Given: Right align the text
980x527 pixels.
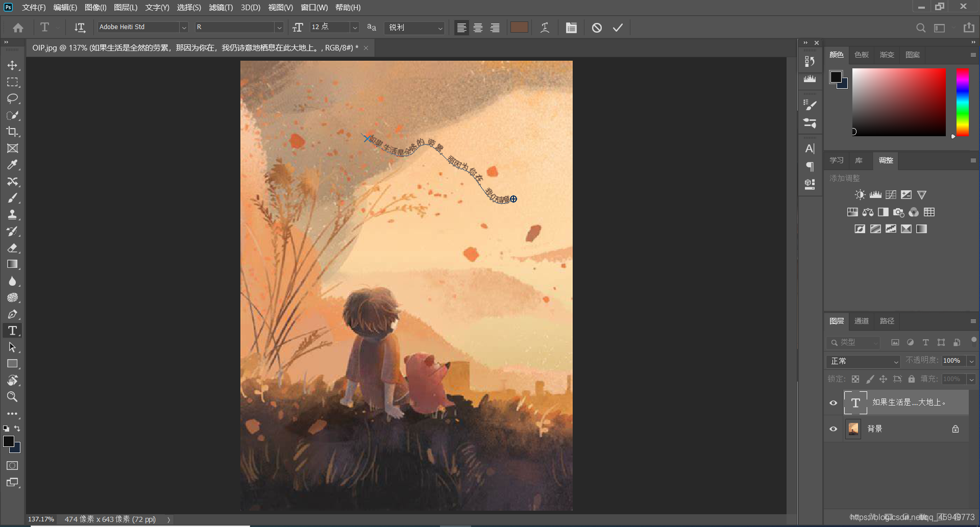Looking at the screenshot, I should tap(495, 28).
